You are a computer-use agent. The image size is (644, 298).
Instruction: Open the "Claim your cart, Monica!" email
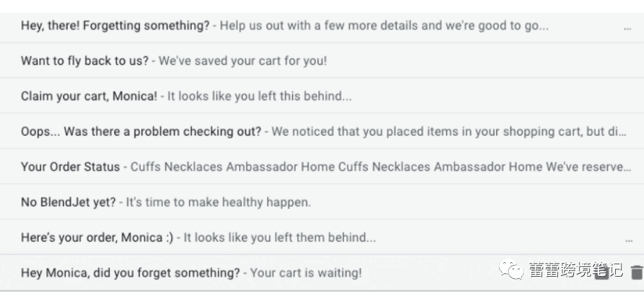pos(89,96)
